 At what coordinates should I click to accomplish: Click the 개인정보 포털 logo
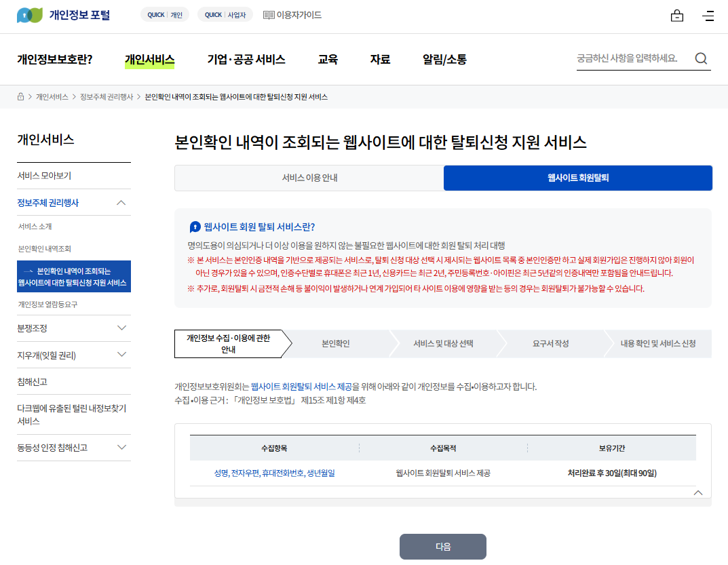click(64, 15)
